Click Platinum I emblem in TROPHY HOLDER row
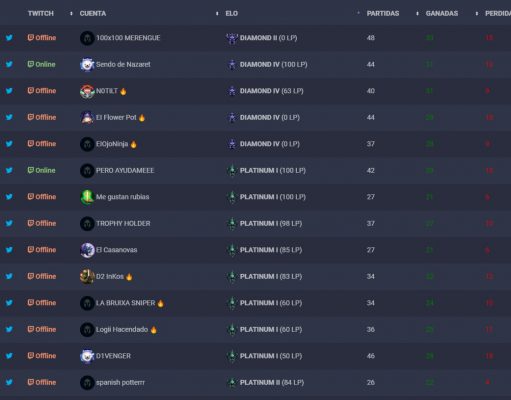511x400 pixels. (x=232, y=224)
